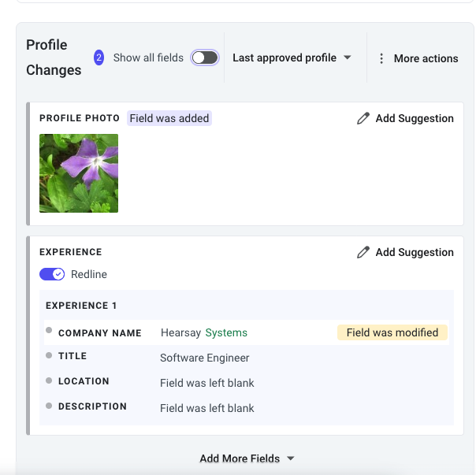Viewport: 476px width, 475px height.
Task: Click the bullet dot next to Description
Action: (49, 406)
